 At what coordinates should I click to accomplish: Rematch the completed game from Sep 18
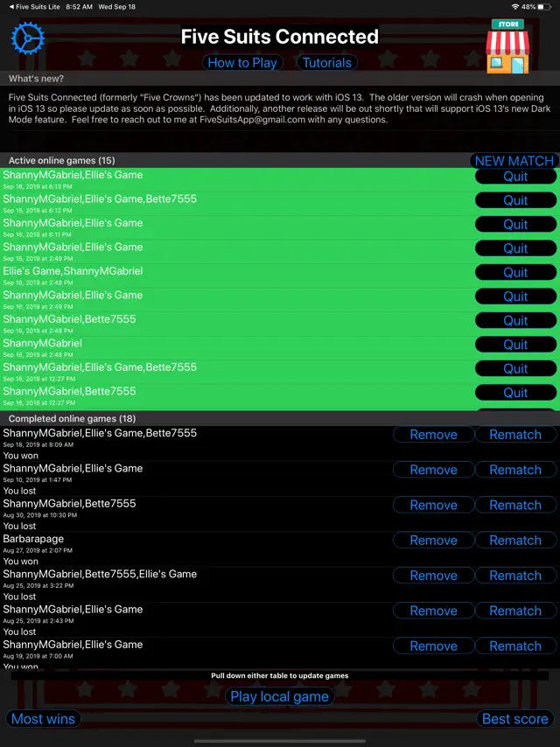point(515,435)
